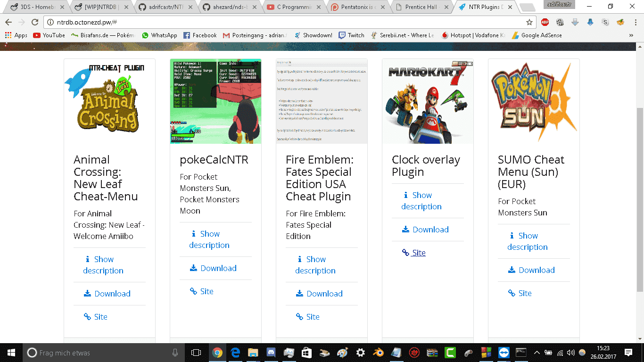
Task: Switch to the ahezard/nds GitHub tab
Action: point(230,7)
